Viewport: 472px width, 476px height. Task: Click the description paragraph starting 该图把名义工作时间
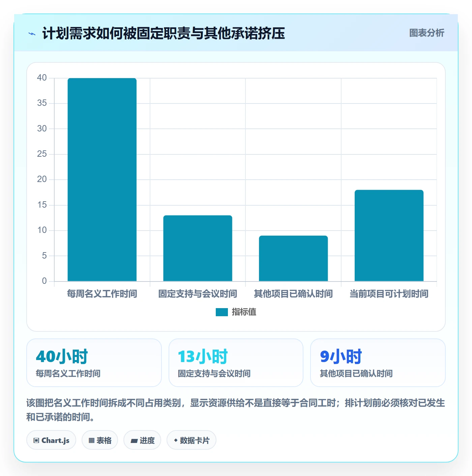tap(236, 410)
